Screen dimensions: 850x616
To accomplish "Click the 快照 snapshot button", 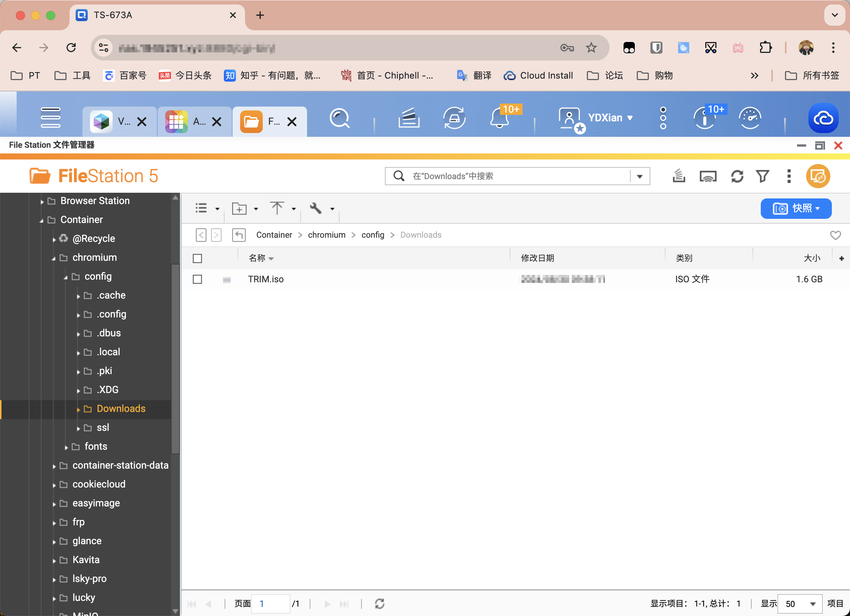I will click(796, 208).
